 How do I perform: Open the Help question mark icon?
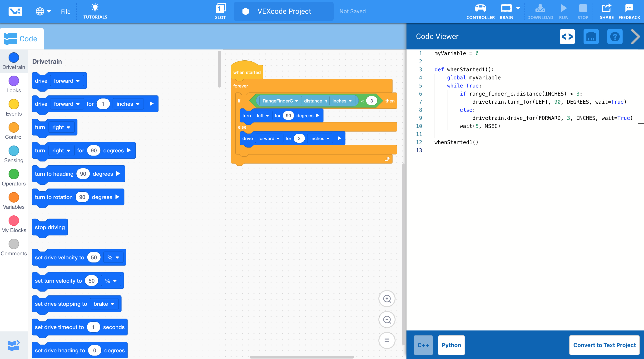click(x=615, y=36)
